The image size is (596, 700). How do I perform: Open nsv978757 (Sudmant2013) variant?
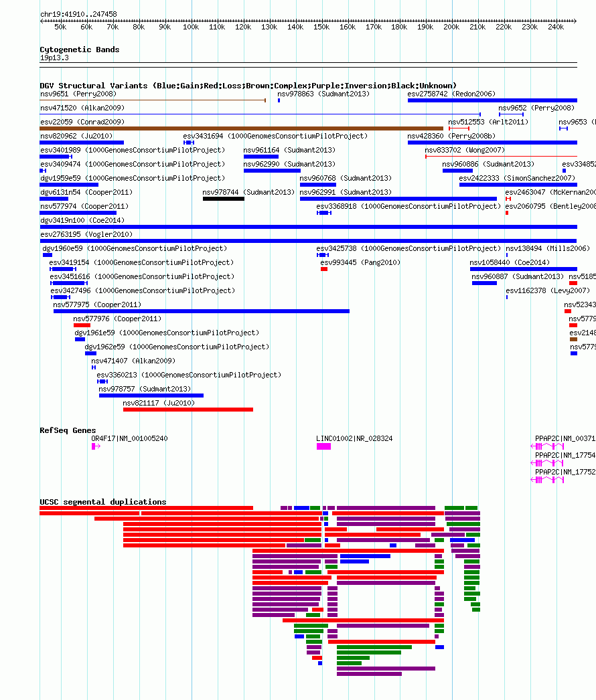(x=145, y=389)
